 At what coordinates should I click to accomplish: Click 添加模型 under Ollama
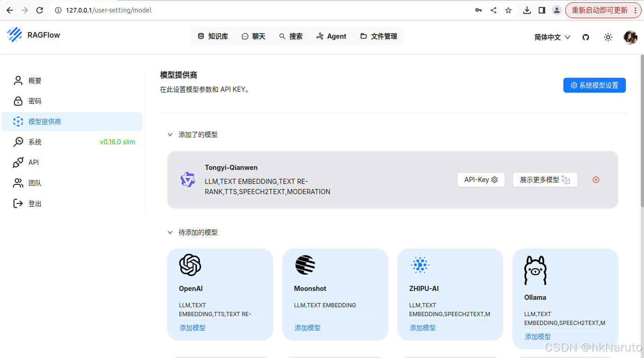click(538, 337)
